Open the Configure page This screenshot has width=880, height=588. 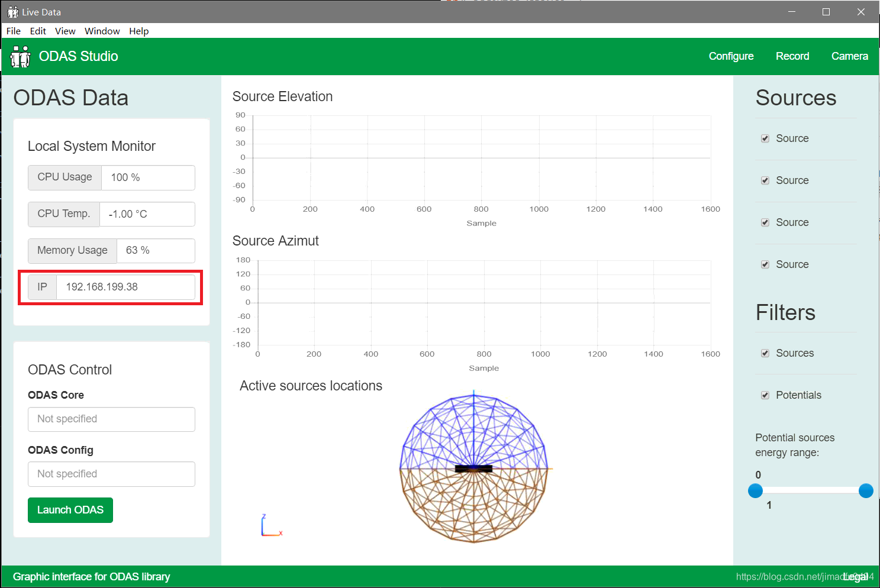(731, 56)
